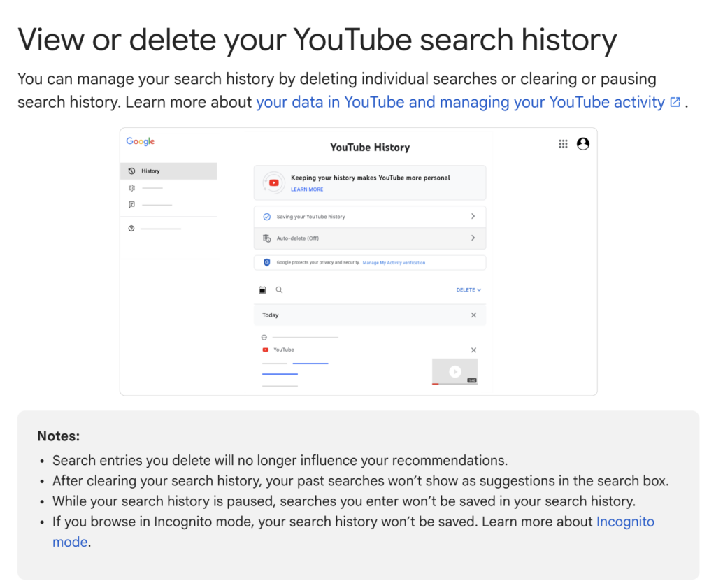Select History in the left sidebar

point(150,171)
